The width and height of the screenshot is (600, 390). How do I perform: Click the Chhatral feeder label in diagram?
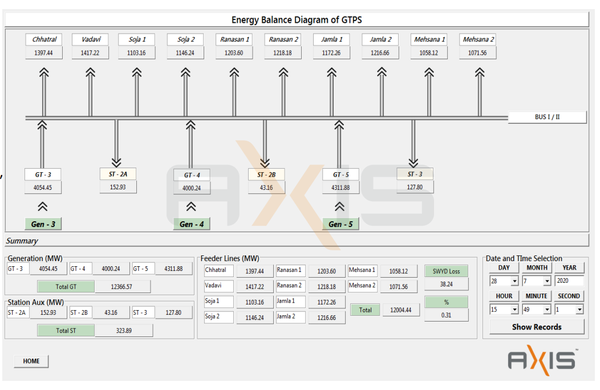click(44, 39)
